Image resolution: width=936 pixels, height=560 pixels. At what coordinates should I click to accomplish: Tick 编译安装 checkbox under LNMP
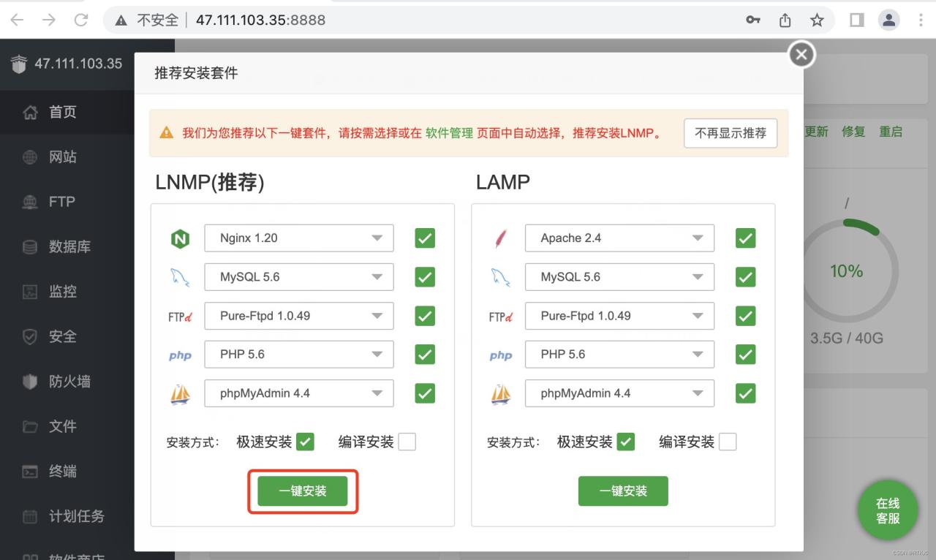coord(407,442)
